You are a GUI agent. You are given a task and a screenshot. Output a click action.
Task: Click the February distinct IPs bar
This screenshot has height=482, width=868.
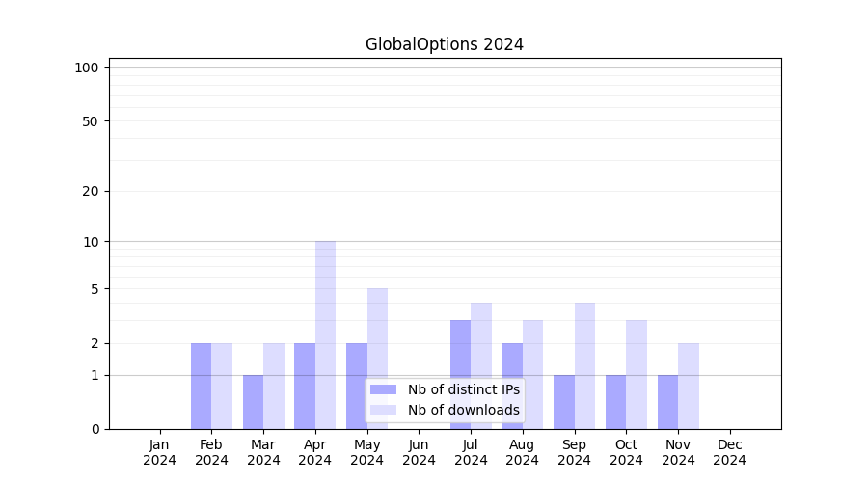click(201, 386)
